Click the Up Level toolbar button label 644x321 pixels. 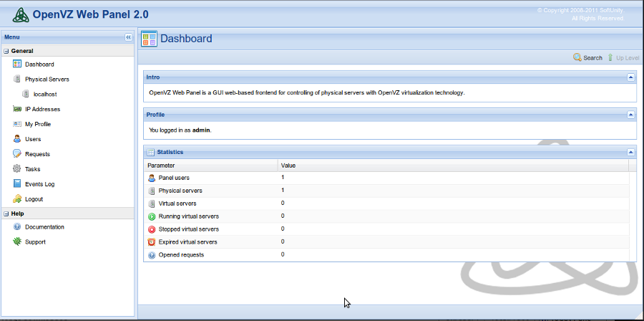[628, 58]
